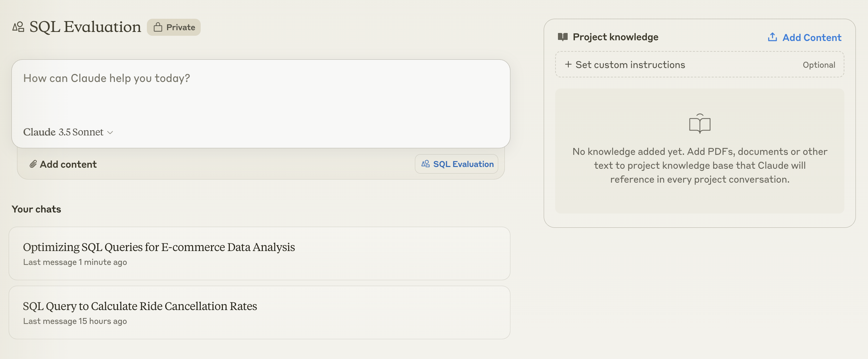Click the Private visibility badge text
This screenshot has width=868, height=359.
click(x=181, y=27)
